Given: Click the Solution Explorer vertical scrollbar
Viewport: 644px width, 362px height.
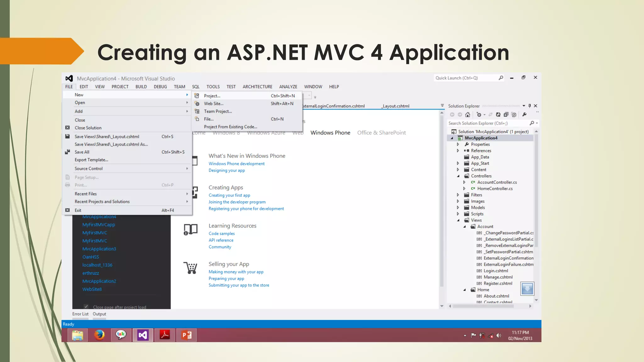Looking at the screenshot, I should pyautogui.click(x=536, y=190).
